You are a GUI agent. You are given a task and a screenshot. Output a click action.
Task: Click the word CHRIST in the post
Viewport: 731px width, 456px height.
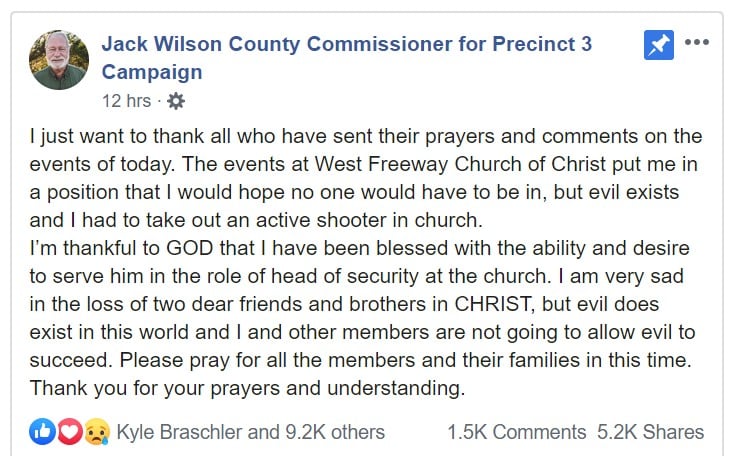coord(492,304)
